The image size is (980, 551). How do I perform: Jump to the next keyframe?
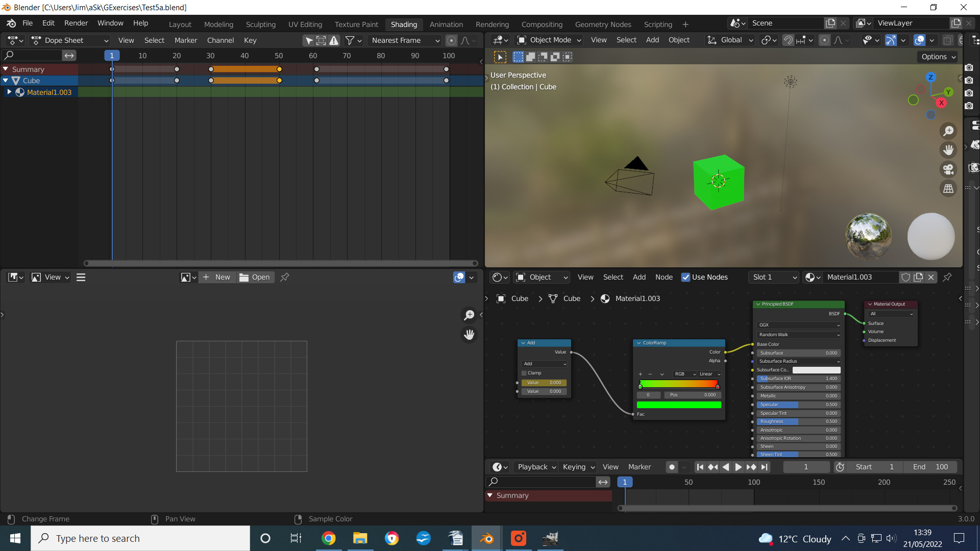(x=751, y=467)
